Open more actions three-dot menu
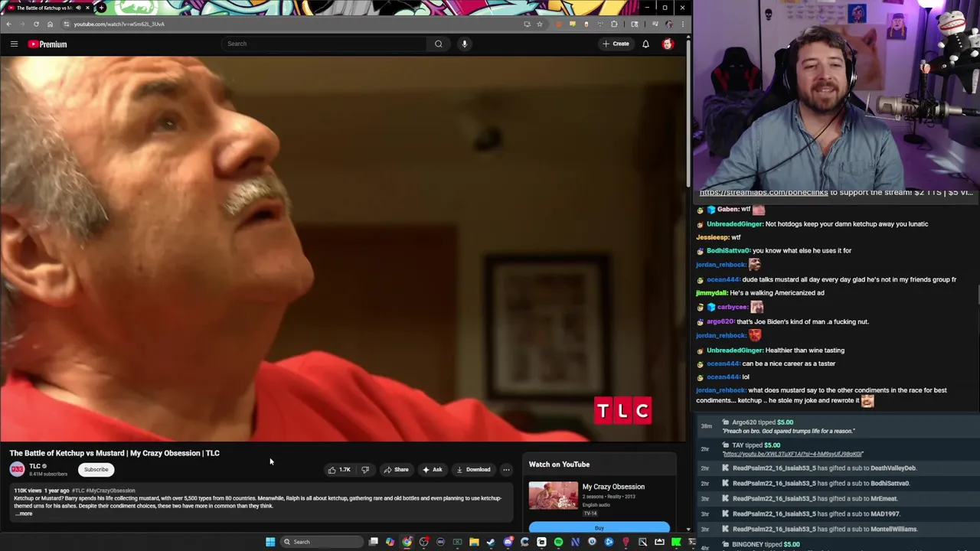The image size is (980, 551). pyautogui.click(x=506, y=469)
